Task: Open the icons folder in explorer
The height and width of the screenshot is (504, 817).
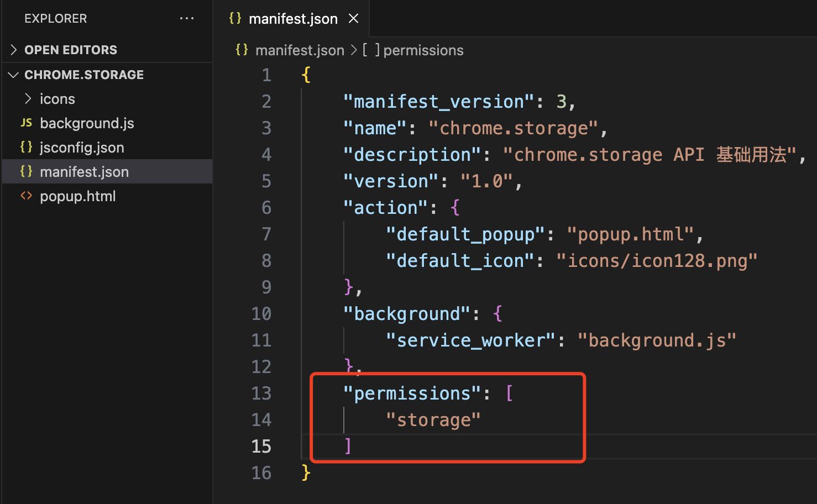Action: click(57, 99)
